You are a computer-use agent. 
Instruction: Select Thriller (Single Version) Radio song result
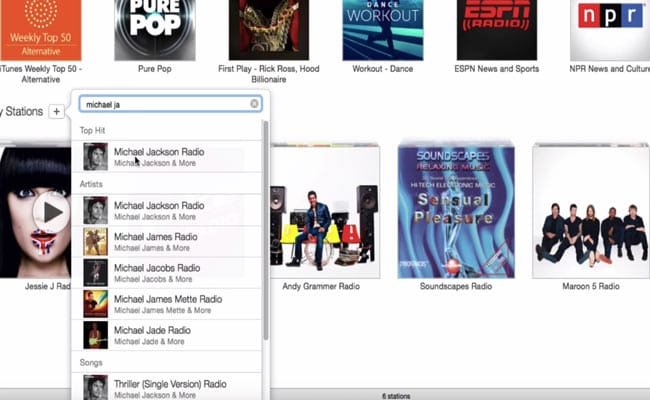point(167,388)
